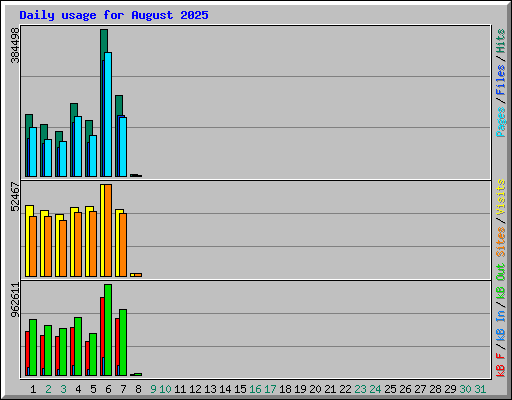
Task: Click day 7 on the x-axis
Action: [123, 389]
